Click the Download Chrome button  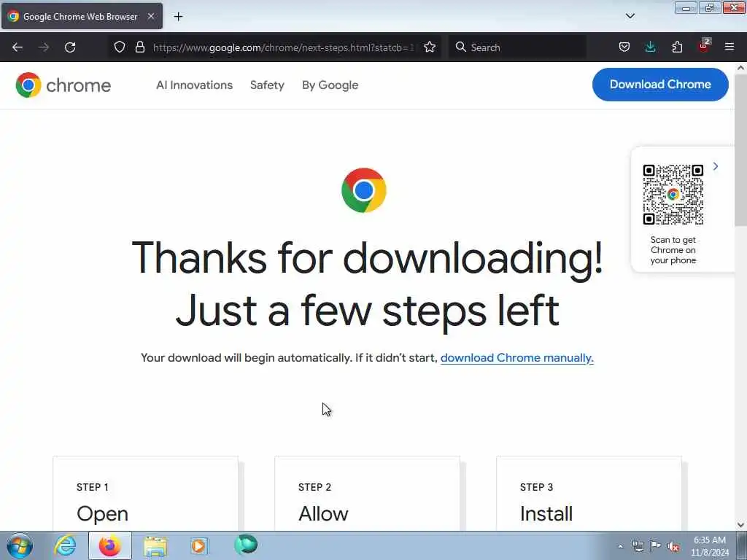[660, 85]
